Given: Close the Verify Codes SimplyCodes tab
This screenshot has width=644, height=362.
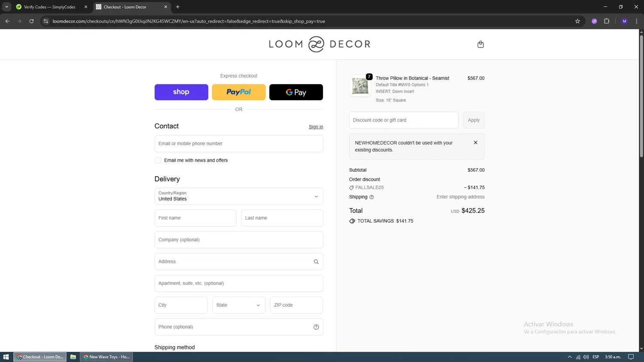Looking at the screenshot, I should (86, 7).
